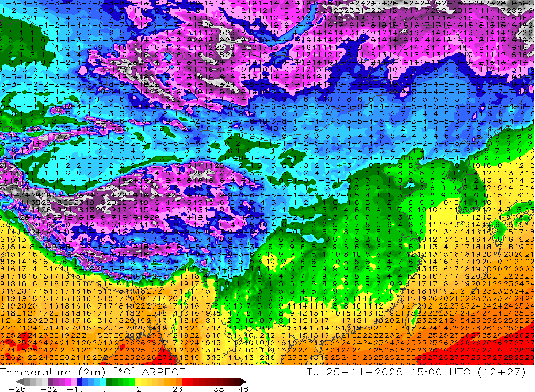Click the bright yellow swatch right of 12
535x392 pixels.
(138, 381)
